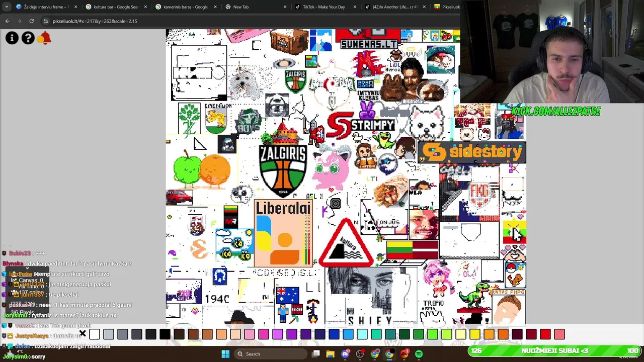Close the kamerinis baras tab
Image resolution: width=644 pixels, height=362 pixels.
(x=215, y=7)
